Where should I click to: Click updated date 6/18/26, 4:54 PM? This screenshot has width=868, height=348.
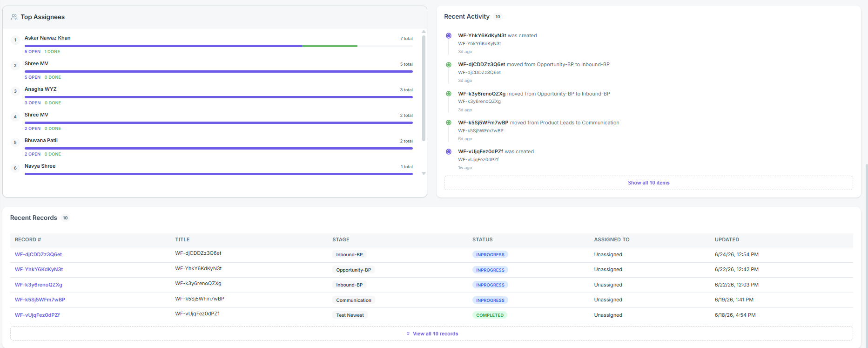(x=735, y=315)
